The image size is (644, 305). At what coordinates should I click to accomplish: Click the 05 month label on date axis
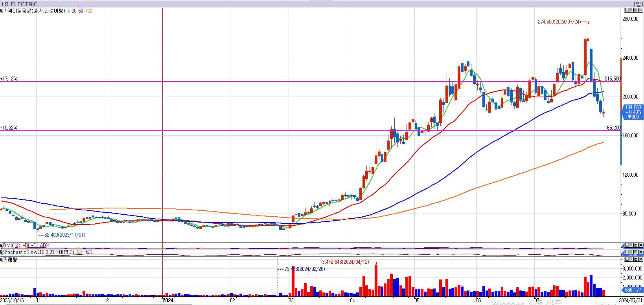pyautogui.click(x=417, y=301)
